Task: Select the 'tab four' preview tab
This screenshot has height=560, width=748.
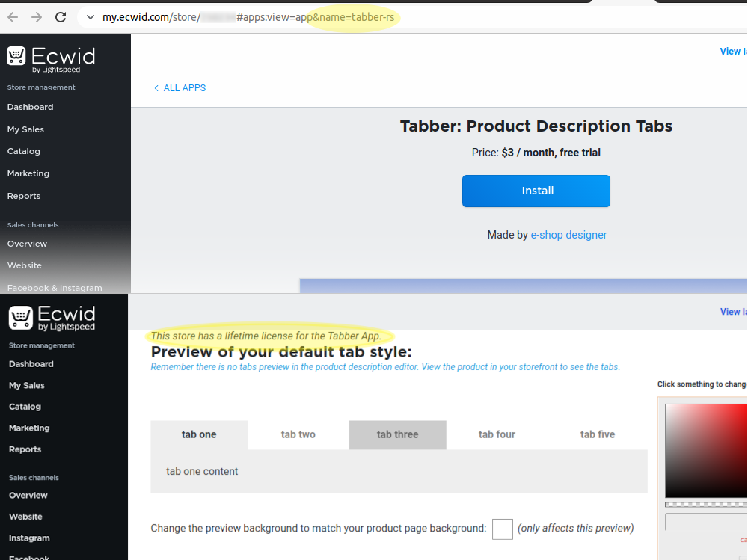Action: click(497, 434)
